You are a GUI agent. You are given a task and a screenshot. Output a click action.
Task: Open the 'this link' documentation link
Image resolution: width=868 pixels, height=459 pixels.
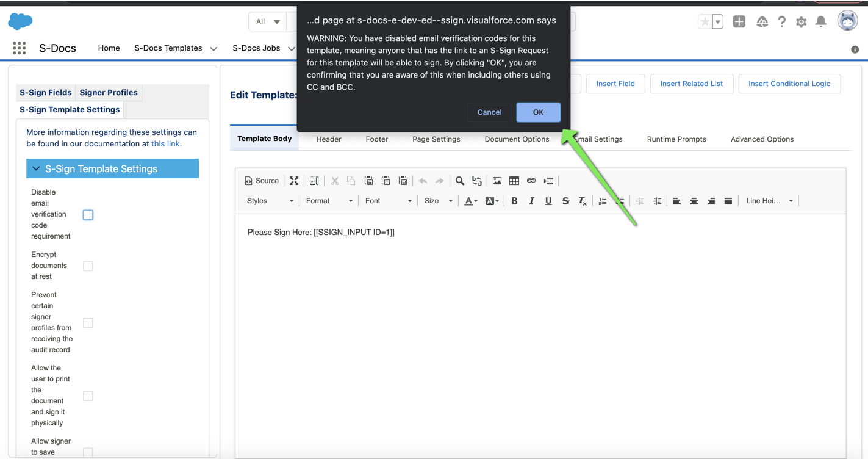pyautogui.click(x=165, y=144)
